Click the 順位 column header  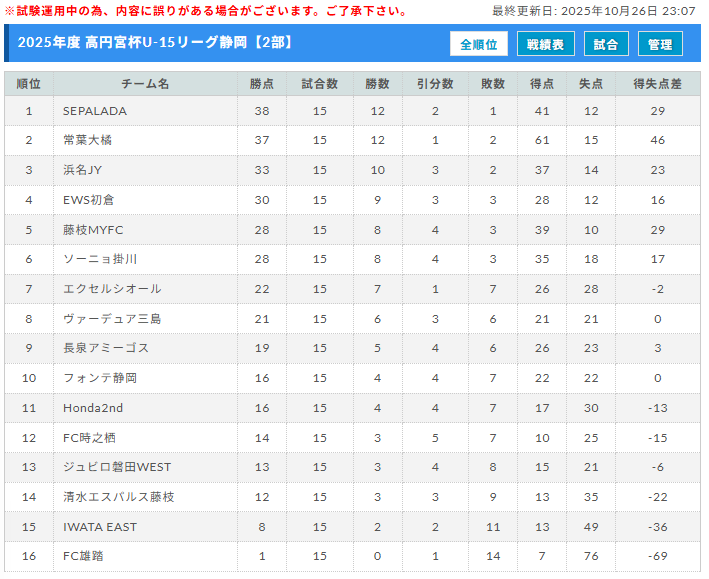[29, 84]
